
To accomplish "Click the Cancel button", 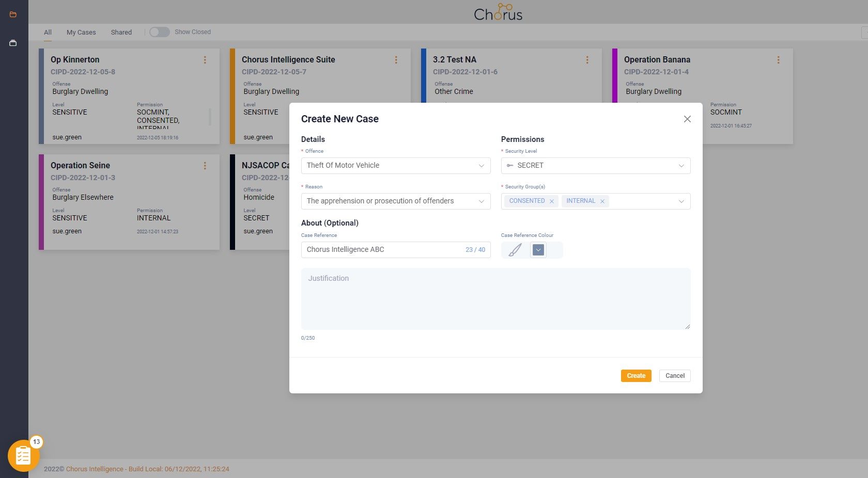I will click(x=675, y=376).
